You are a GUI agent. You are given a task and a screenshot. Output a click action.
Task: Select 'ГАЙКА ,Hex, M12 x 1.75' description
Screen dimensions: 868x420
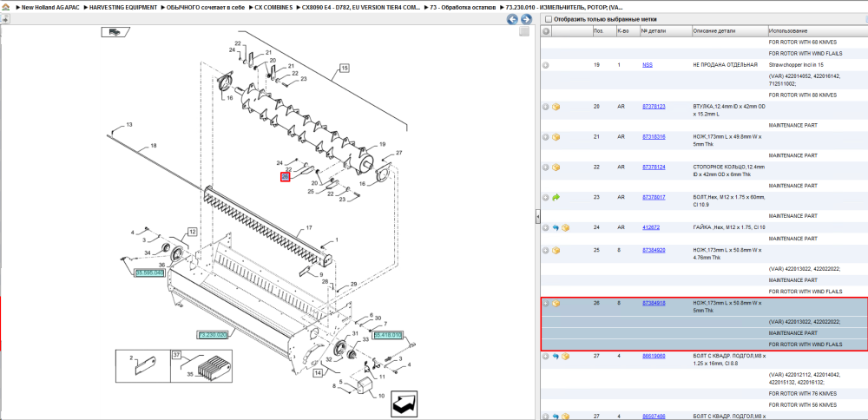click(729, 226)
